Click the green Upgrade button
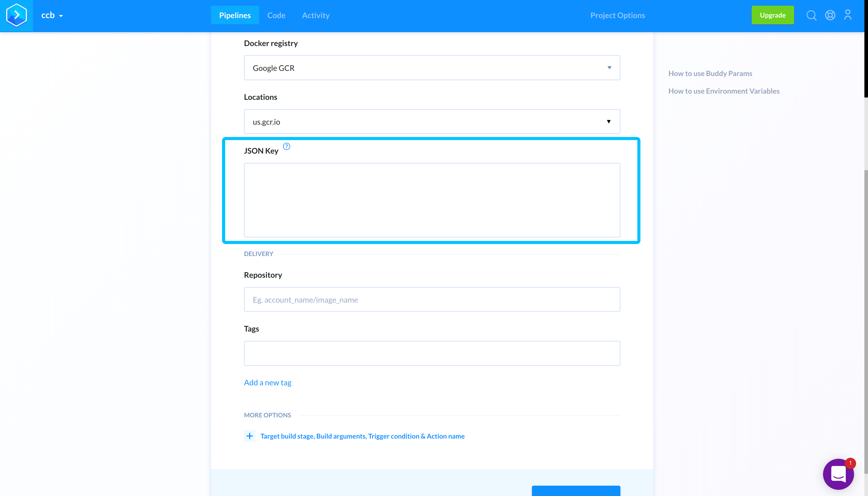 click(x=772, y=15)
